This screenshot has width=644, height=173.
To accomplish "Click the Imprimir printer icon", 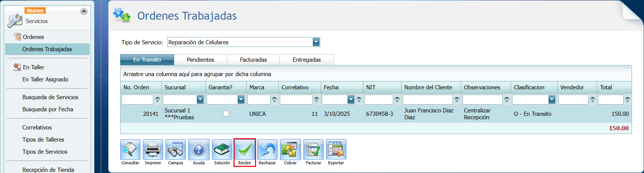I will click(153, 150).
